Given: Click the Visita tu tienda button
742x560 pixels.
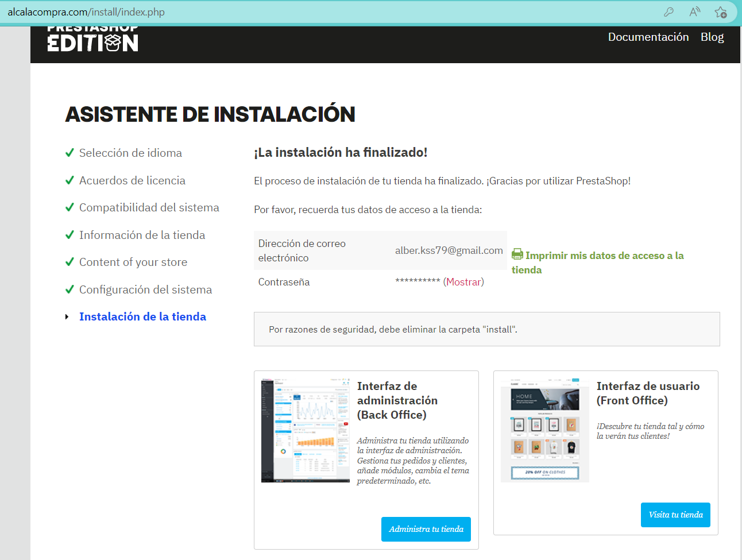Looking at the screenshot, I should pyautogui.click(x=675, y=515).
